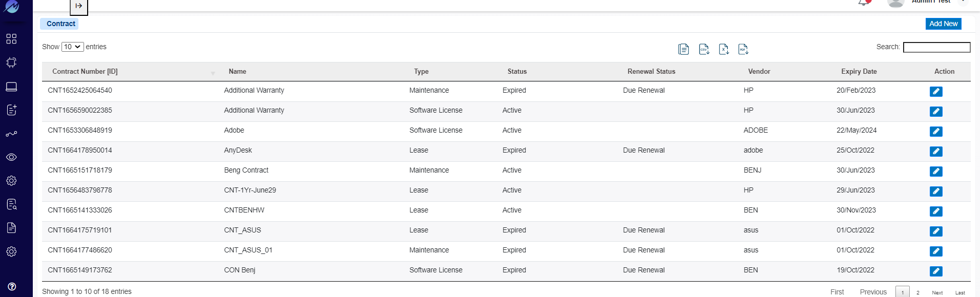Viewport: 980px width, 297px height.
Task: Edit the CNT_ASUS contract
Action: pos(936,231)
